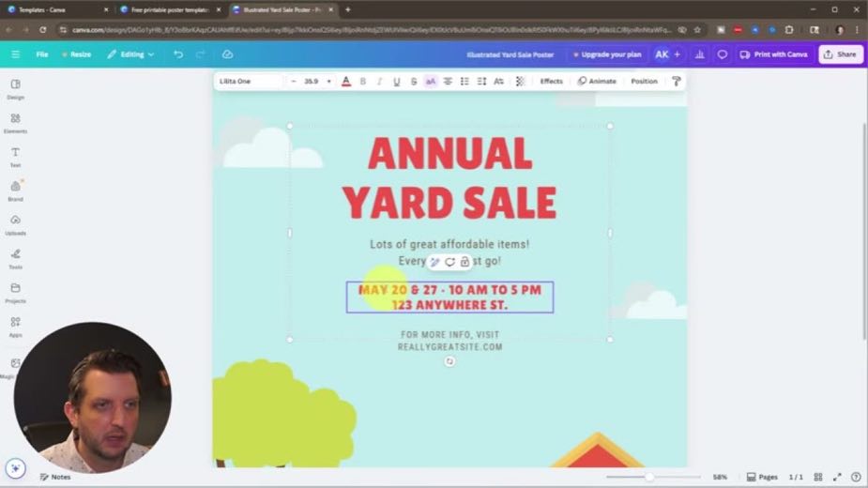Viewport: 868px width, 488px height.
Task: Open the Pages view
Action: click(x=762, y=477)
